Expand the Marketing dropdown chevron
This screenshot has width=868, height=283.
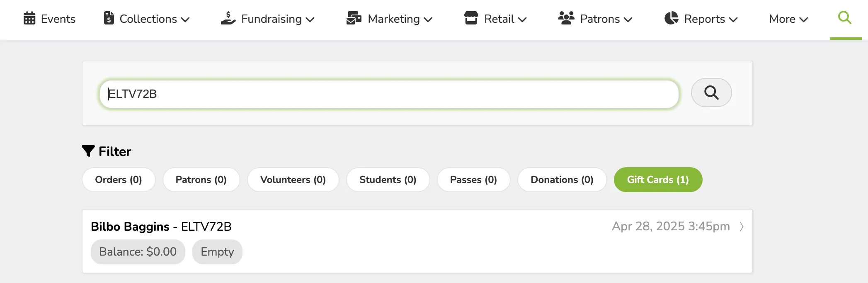click(428, 20)
